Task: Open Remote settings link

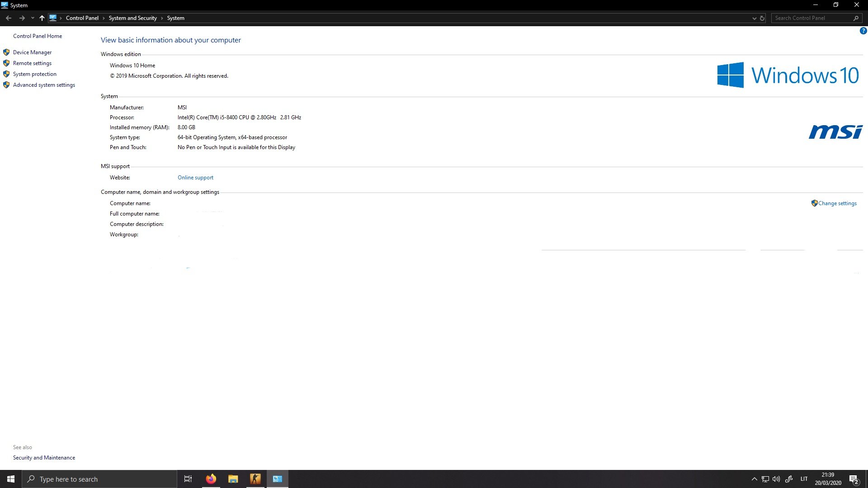Action: (32, 63)
